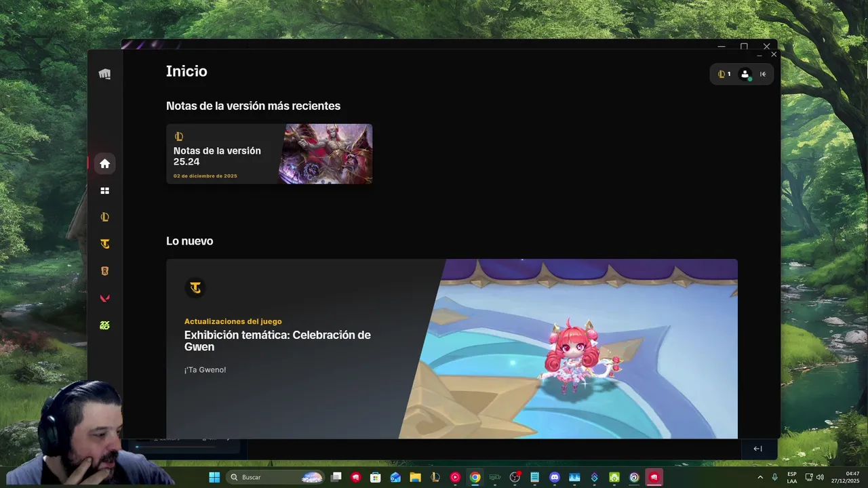This screenshot has height=488, width=868.
Task: Open Valorant from the sidebar
Action: (x=104, y=298)
